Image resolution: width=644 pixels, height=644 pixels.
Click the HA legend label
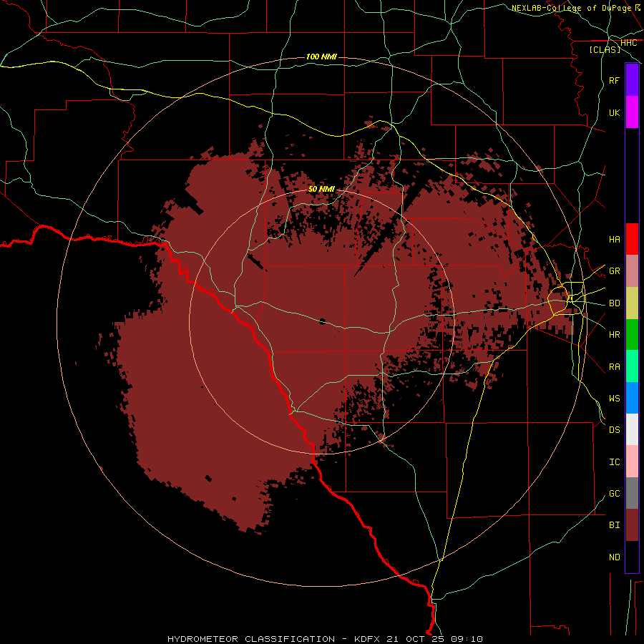pos(614,240)
